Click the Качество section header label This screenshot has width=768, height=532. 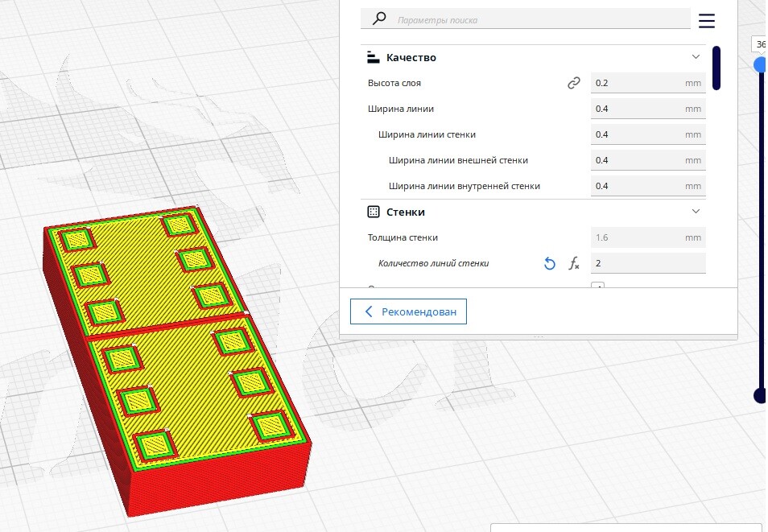[x=411, y=57]
